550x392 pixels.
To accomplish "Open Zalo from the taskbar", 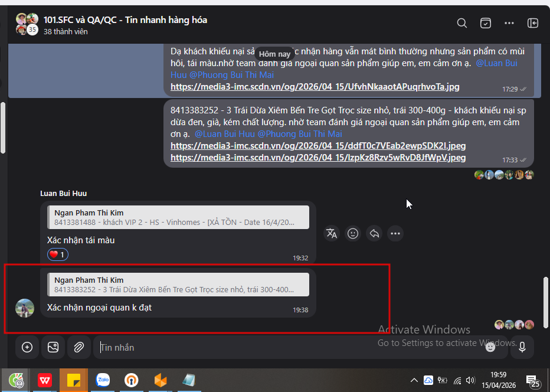I will pyautogui.click(x=103, y=380).
